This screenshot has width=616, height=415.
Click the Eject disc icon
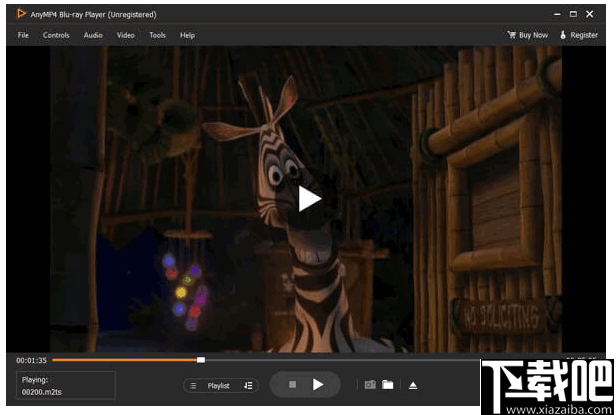coord(413,385)
